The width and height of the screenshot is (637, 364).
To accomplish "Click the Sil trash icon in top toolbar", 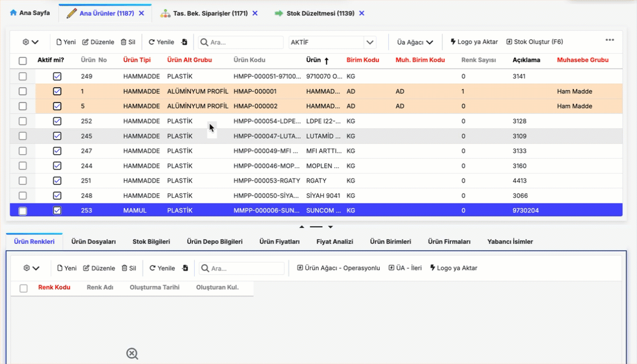I will click(x=128, y=42).
